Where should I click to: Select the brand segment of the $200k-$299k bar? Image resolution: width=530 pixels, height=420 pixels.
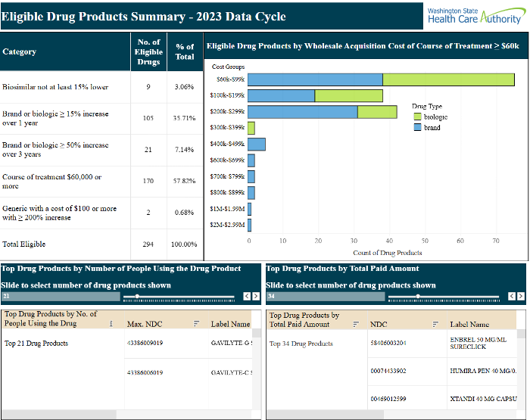(x=303, y=112)
